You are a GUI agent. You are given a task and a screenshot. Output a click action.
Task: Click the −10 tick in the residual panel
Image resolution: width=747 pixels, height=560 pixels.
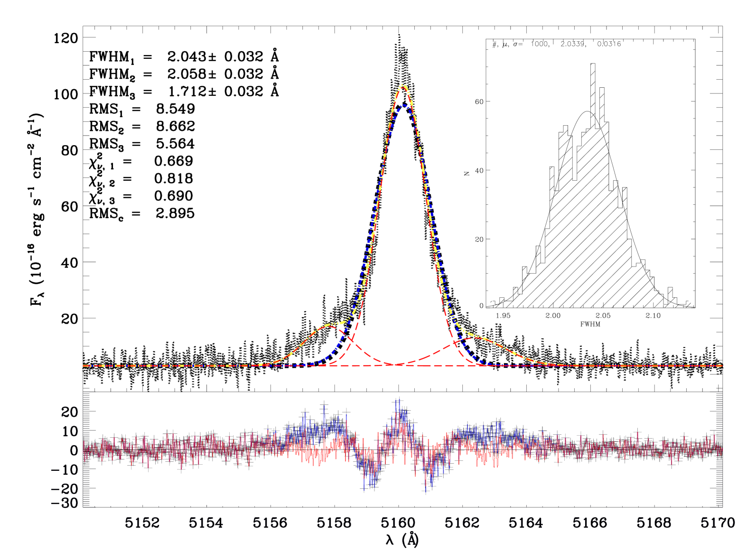pyautogui.click(x=65, y=469)
